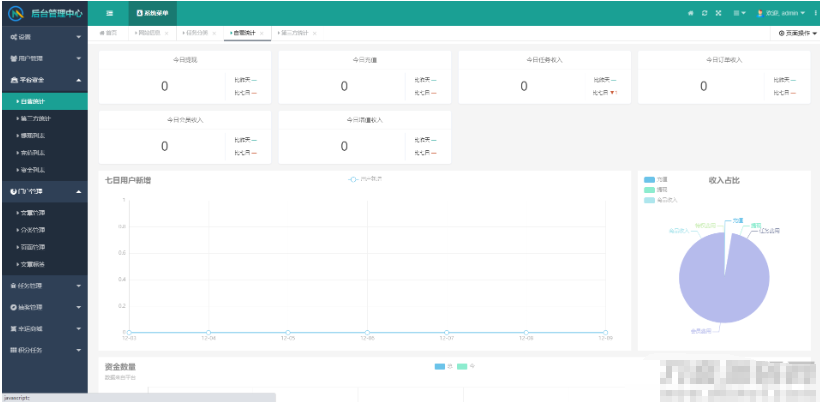Close the 第三方统计 tab

(315, 33)
